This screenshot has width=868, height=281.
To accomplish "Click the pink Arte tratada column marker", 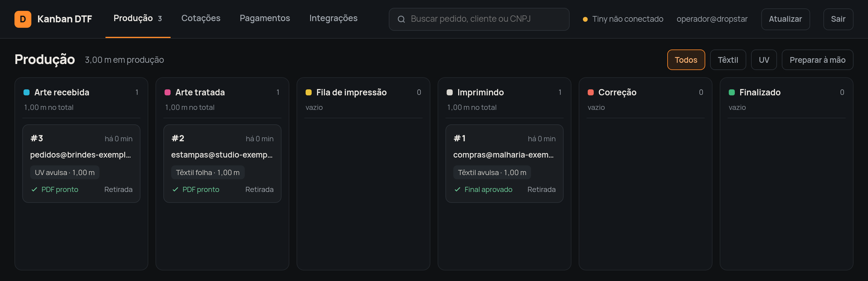I will click(168, 92).
